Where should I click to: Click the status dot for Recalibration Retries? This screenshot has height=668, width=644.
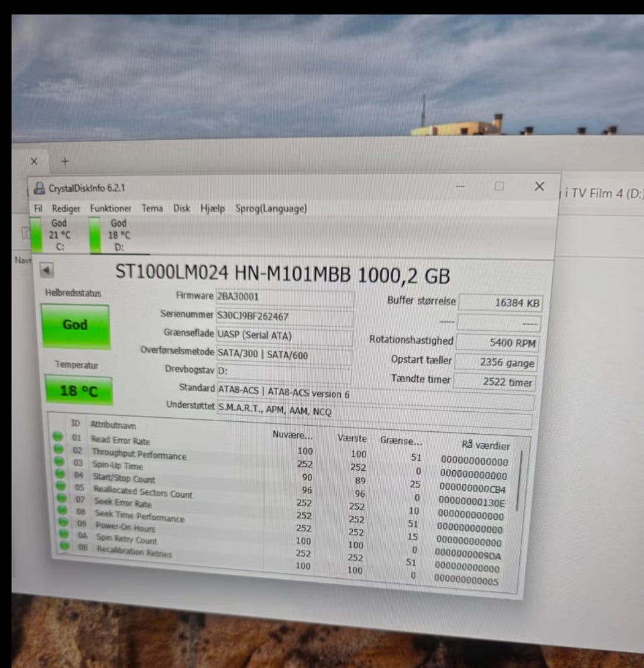click(x=65, y=545)
